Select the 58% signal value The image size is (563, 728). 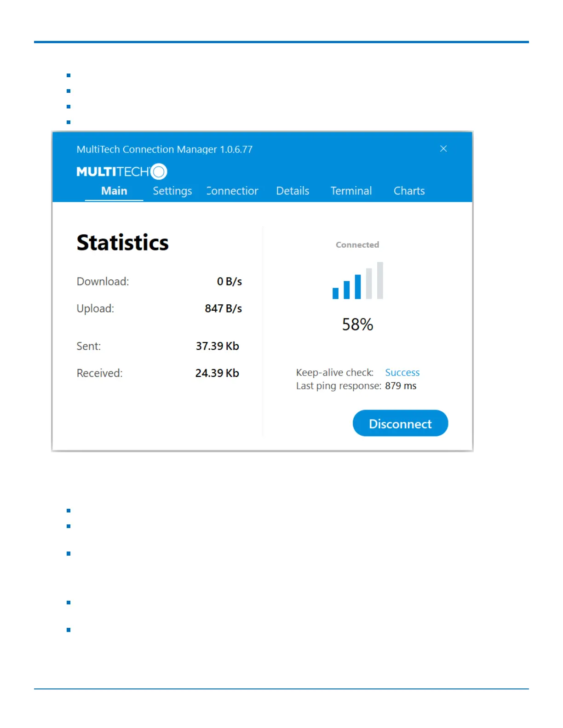[x=357, y=324]
